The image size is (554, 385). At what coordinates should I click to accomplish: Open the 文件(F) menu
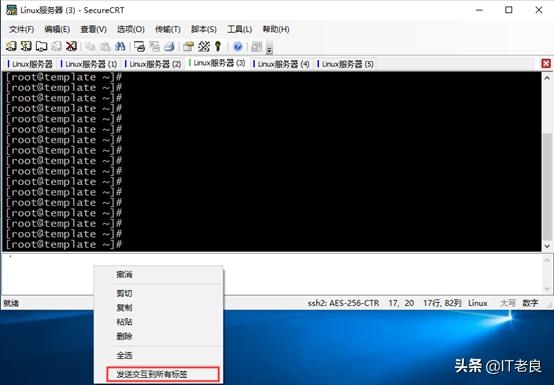tap(22, 29)
